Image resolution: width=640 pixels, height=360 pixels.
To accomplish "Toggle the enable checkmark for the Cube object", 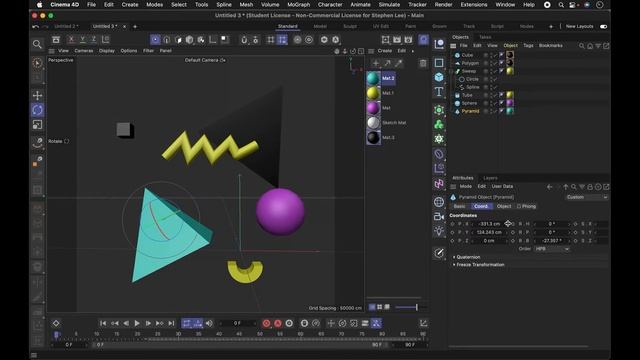I will (494, 55).
